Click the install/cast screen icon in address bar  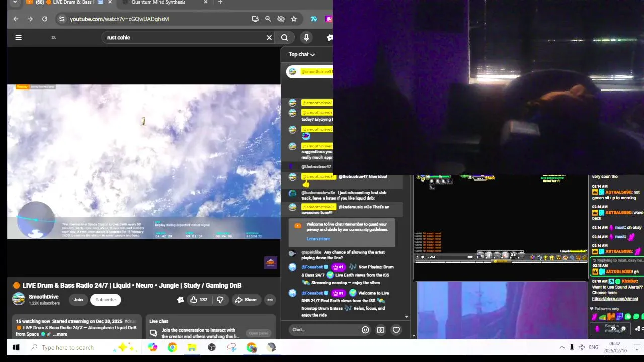pos(255,19)
